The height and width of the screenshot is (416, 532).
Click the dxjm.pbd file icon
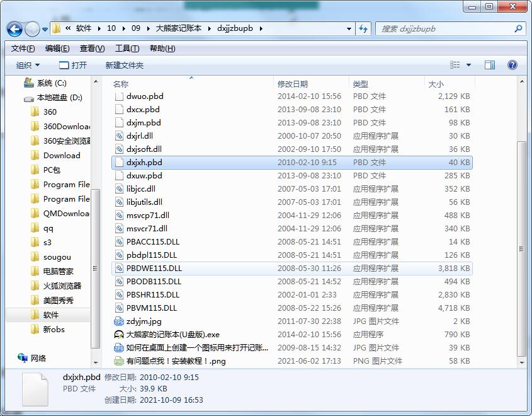[119, 123]
